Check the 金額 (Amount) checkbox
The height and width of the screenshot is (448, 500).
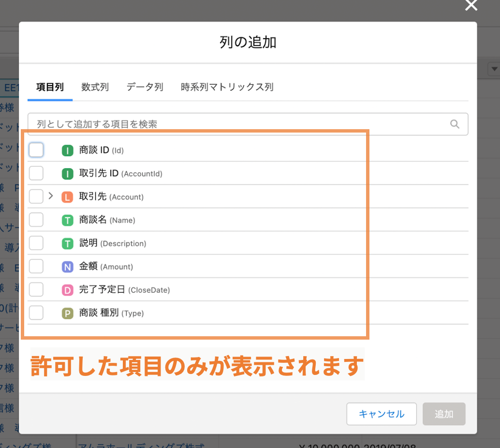[36, 267]
